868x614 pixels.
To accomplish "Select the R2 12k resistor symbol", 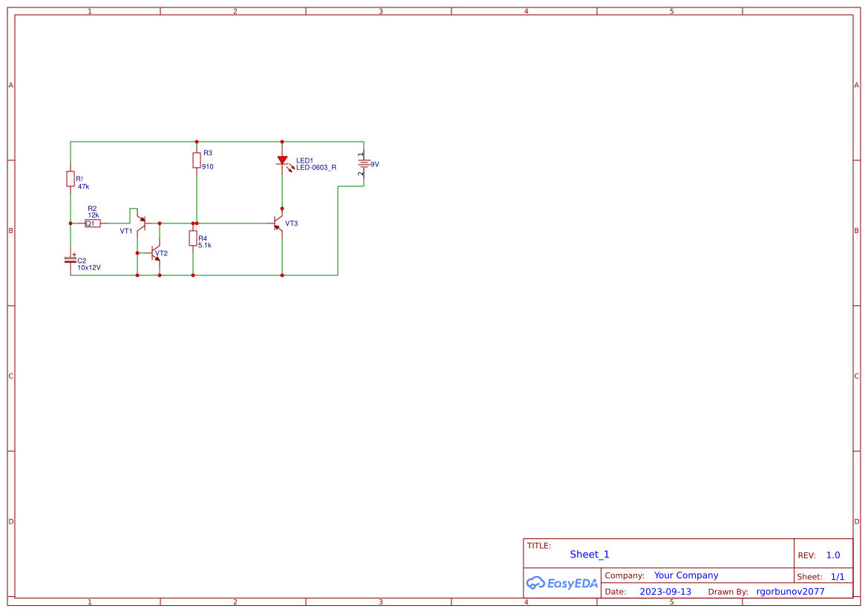I will (93, 221).
